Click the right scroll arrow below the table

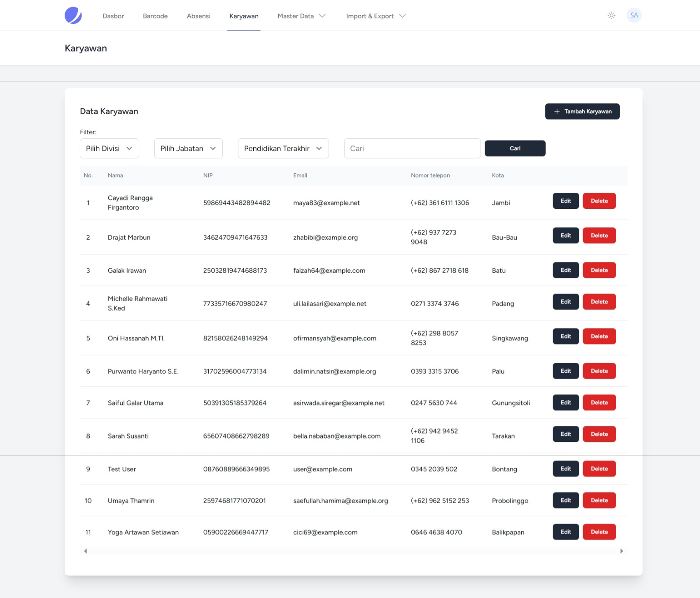pyautogui.click(x=621, y=551)
